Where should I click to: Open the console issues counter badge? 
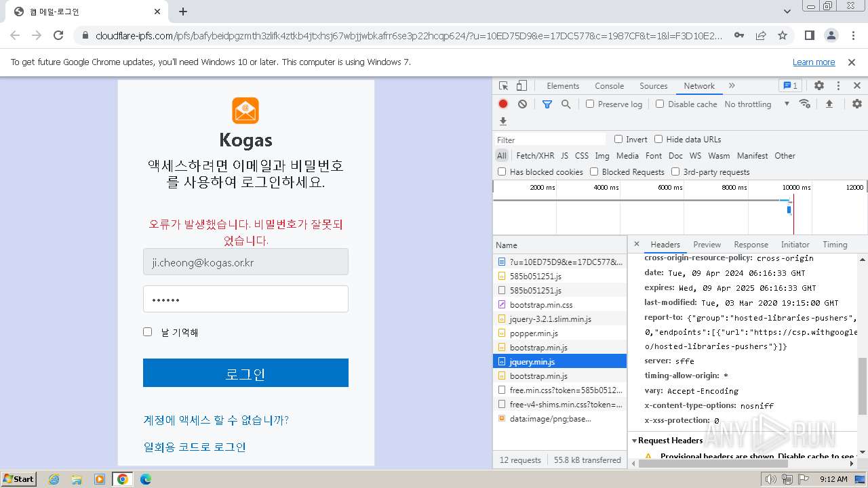tap(790, 86)
